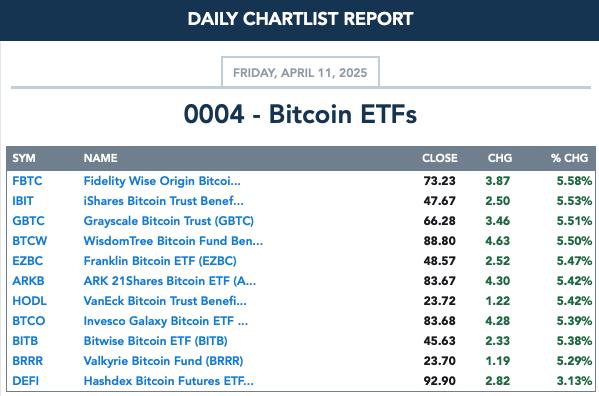Click the Friday, April 11, 2025 date box
This screenshot has height=396, width=599.
coord(300,72)
